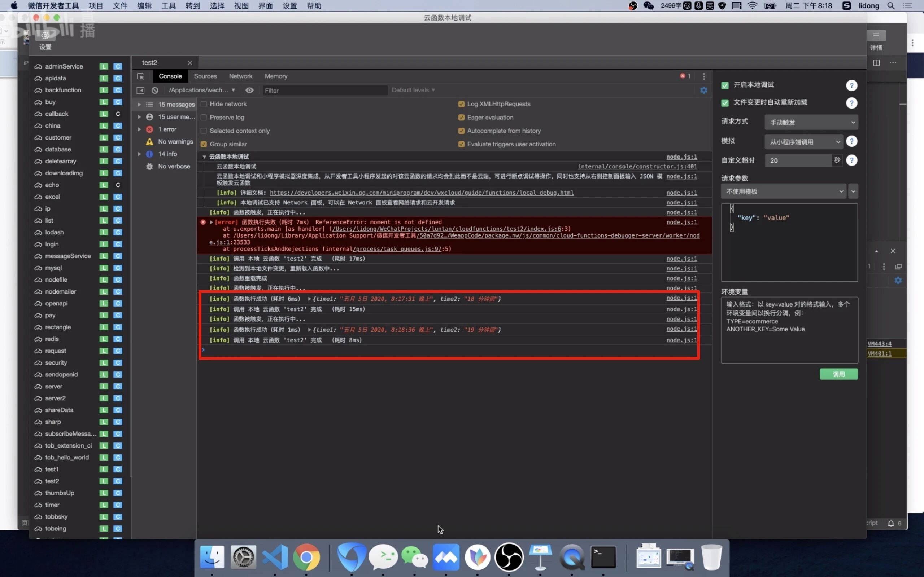This screenshot has height=577, width=924.
Task: Toggle the console sidebar panel icon
Action: click(140, 91)
